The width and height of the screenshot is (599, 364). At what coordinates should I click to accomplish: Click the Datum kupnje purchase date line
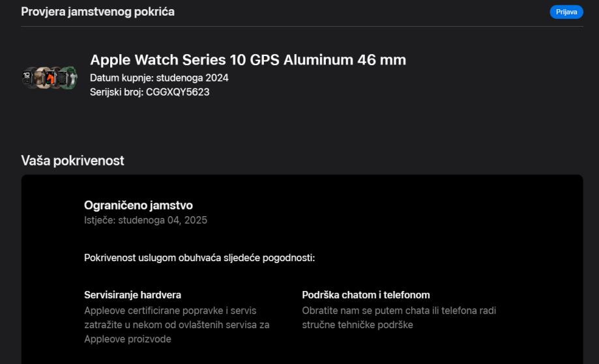click(159, 78)
